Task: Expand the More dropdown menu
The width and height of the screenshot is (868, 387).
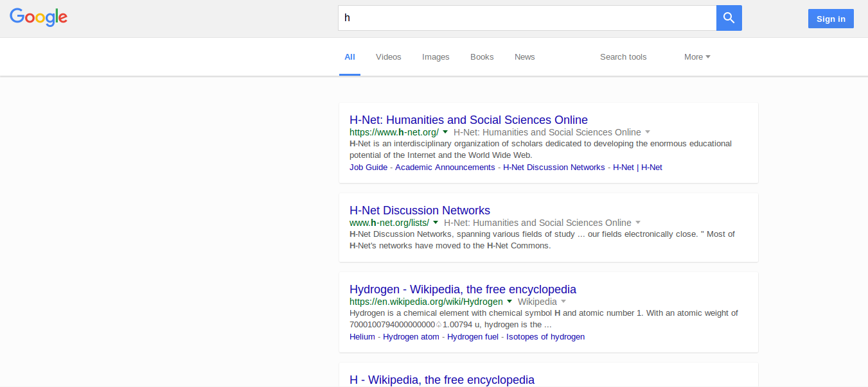Action: click(697, 57)
